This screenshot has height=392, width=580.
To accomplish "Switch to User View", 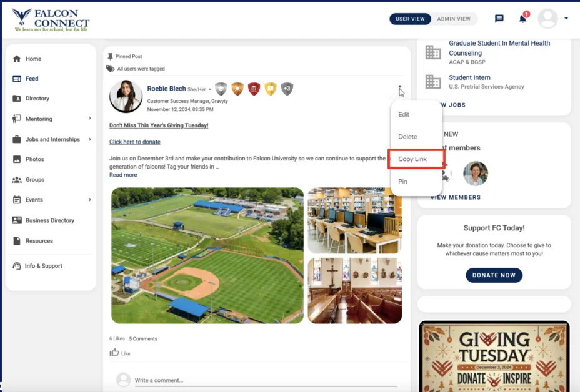I will (410, 19).
